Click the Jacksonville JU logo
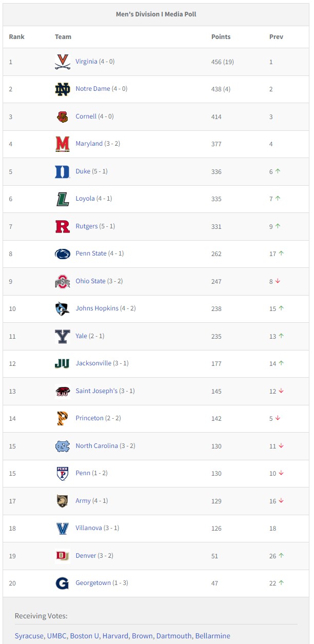 click(62, 364)
